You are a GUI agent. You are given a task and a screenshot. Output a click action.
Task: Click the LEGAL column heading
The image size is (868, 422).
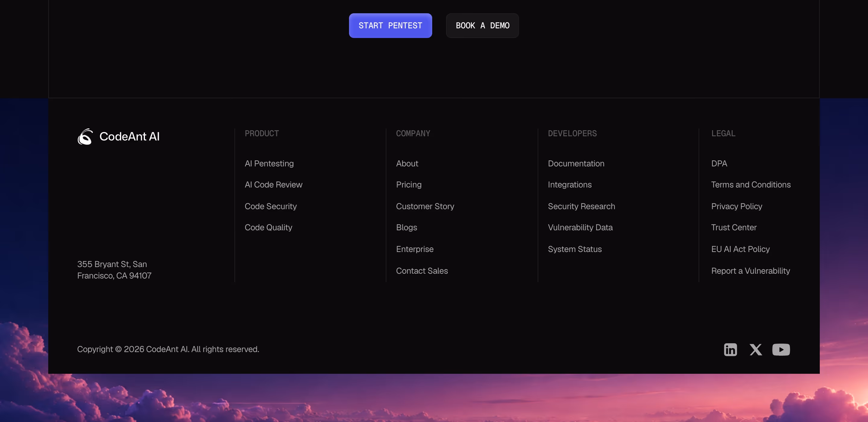pos(723,134)
